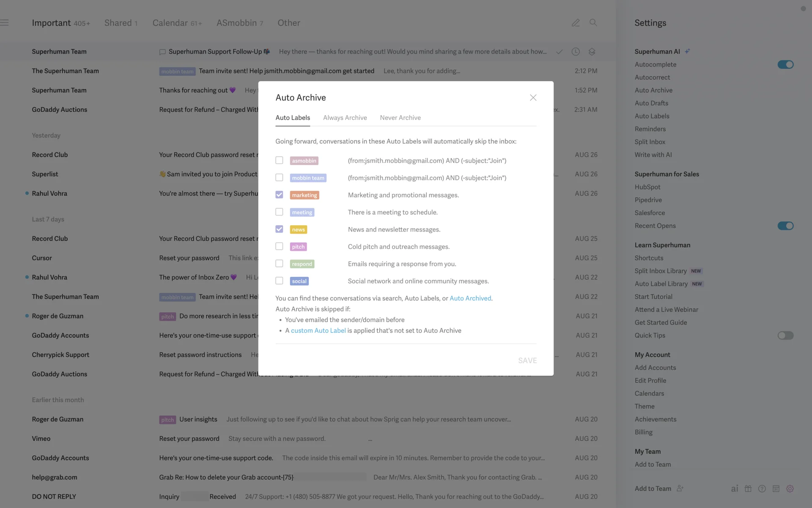Open the gift referral icon
The width and height of the screenshot is (812, 508).
point(748,489)
